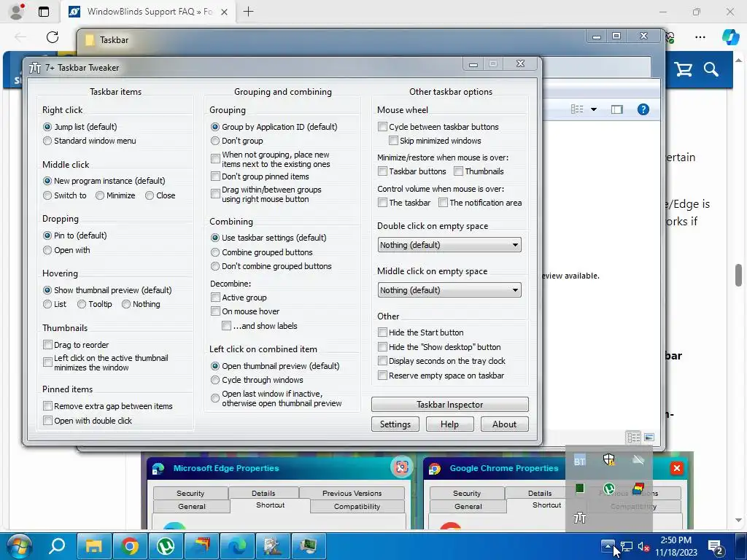Click the muted volume icon in tray
Image resolution: width=747 pixels, height=560 pixels.
point(643,547)
